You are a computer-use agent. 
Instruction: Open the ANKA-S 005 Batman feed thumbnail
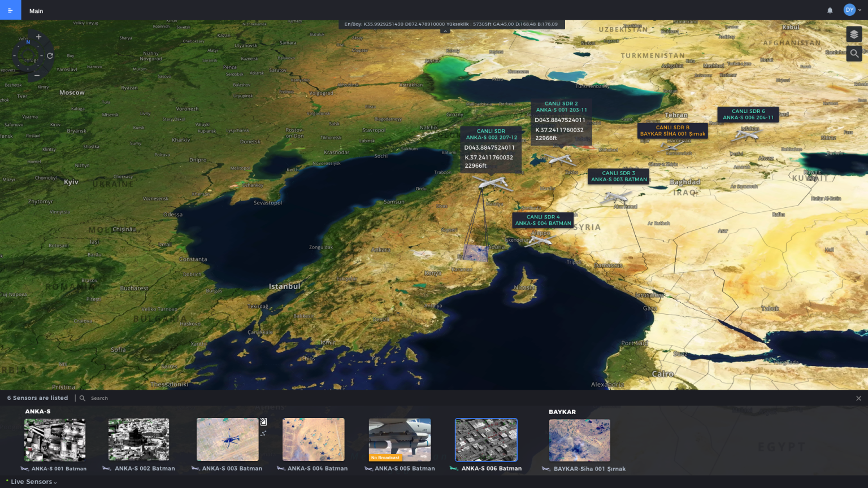click(400, 440)
